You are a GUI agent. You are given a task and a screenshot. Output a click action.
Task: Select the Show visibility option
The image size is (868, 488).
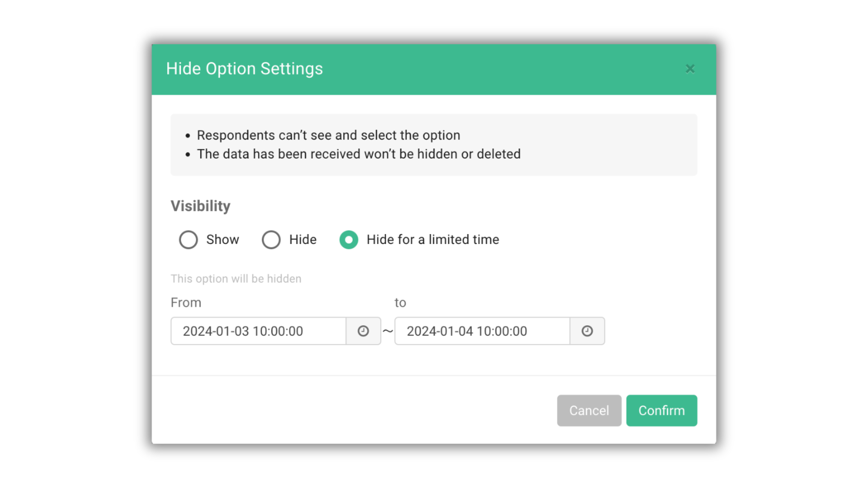pos(189,240)
